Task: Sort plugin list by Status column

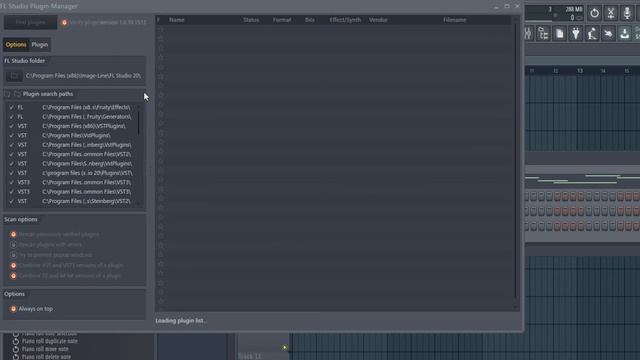Action: [x=251, y=20]
